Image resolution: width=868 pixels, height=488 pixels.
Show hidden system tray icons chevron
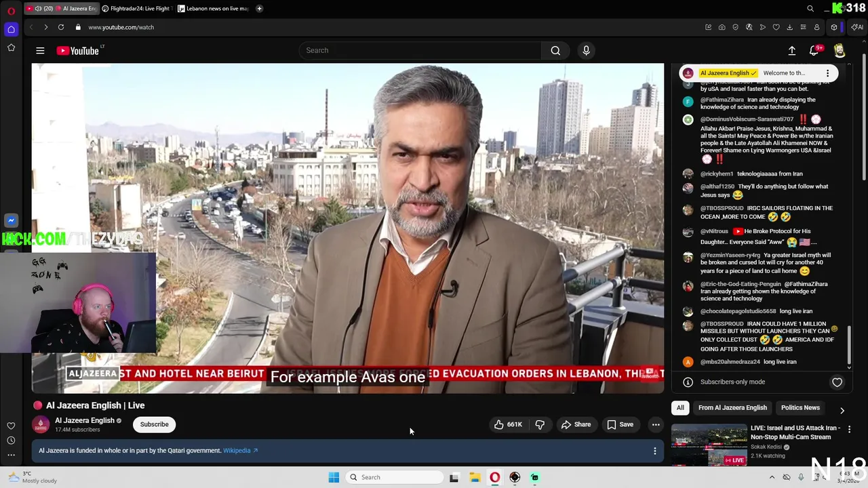click(772, 477)
